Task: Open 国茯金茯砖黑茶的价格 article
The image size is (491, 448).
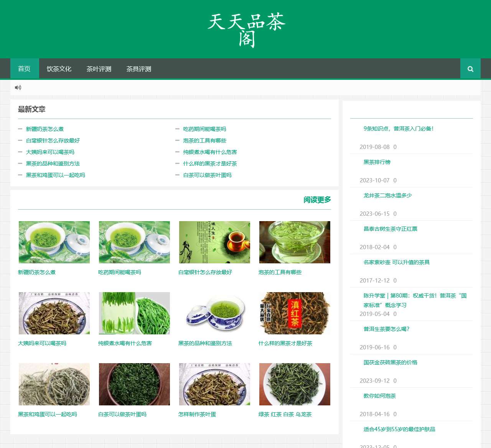Action: (390, 362)
